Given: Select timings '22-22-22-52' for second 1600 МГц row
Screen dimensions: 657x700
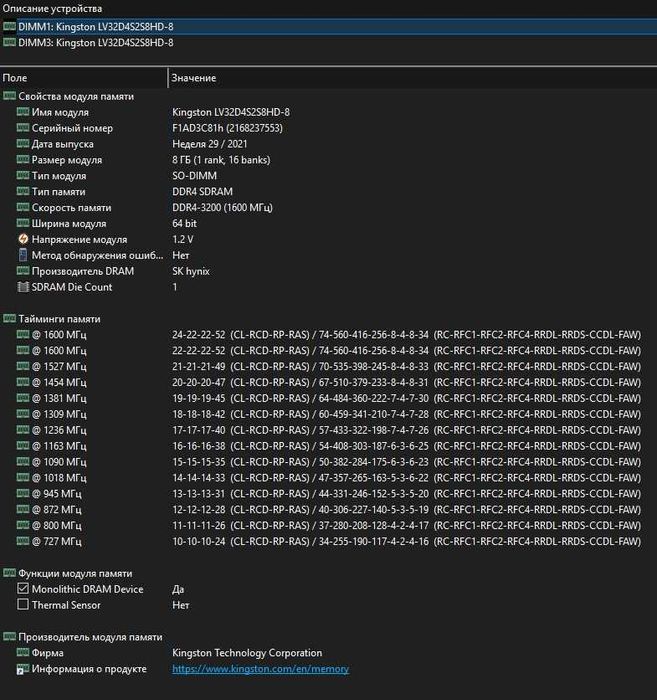Looking at the screenshot, I should 199,350.
